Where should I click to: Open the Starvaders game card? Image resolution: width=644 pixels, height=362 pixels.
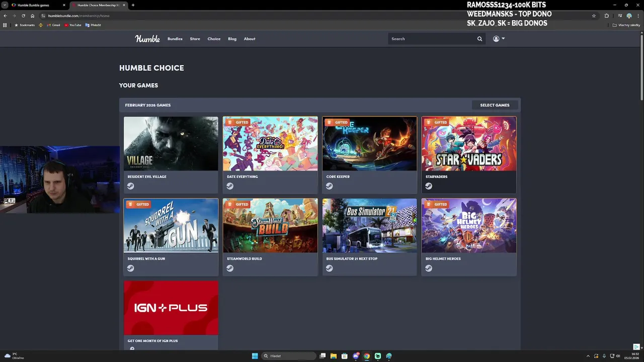pos(469,155)
